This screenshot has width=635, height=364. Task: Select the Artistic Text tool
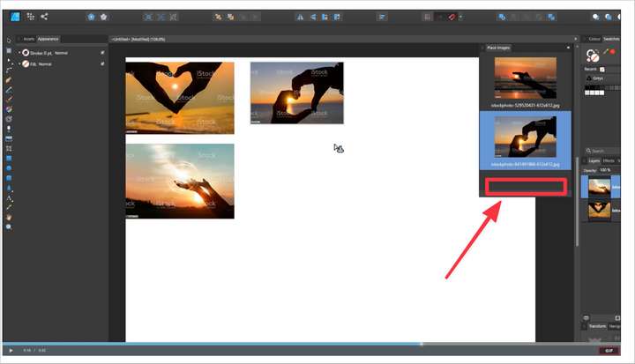pos(9,197)
